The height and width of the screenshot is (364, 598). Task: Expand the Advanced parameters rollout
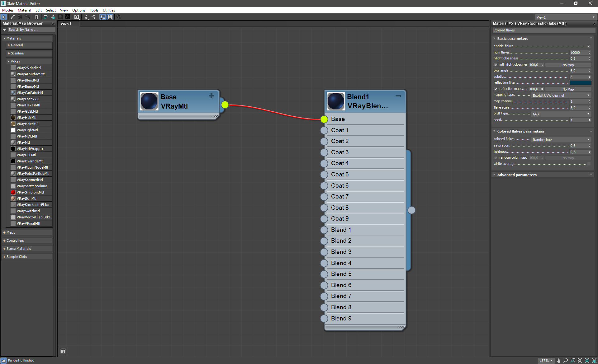tap(517, 175)
